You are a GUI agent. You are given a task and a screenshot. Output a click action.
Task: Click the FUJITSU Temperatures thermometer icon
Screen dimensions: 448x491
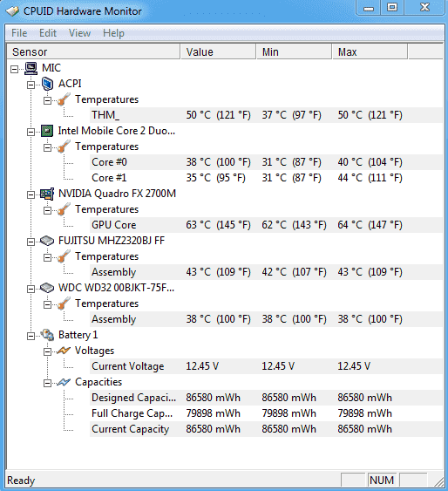[64, 256]
